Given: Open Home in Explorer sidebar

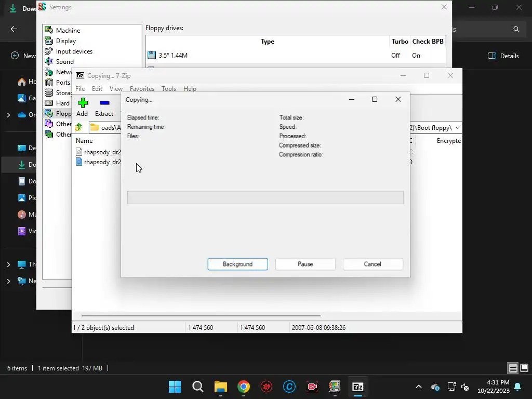Looking at the screenshot, I should click(x=27, y=82).
